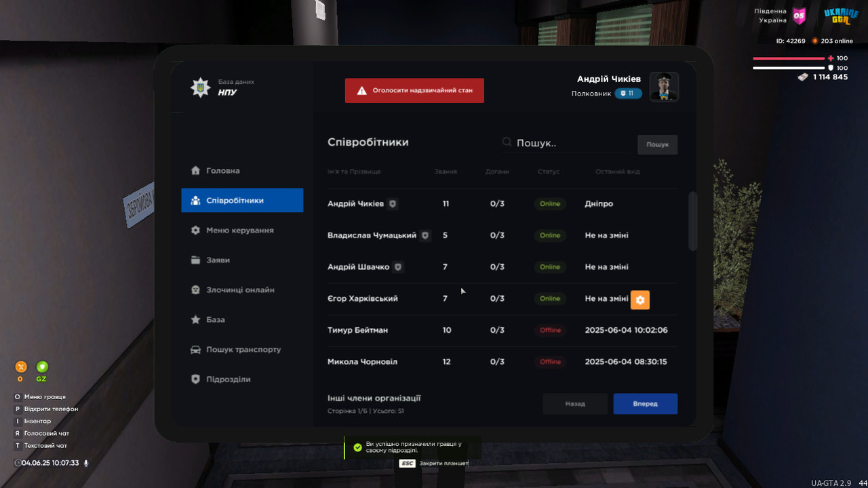868x488 pixels.
Task: Click the Назад pagination button
Action: pyautogui.click(x=575, y=404)
